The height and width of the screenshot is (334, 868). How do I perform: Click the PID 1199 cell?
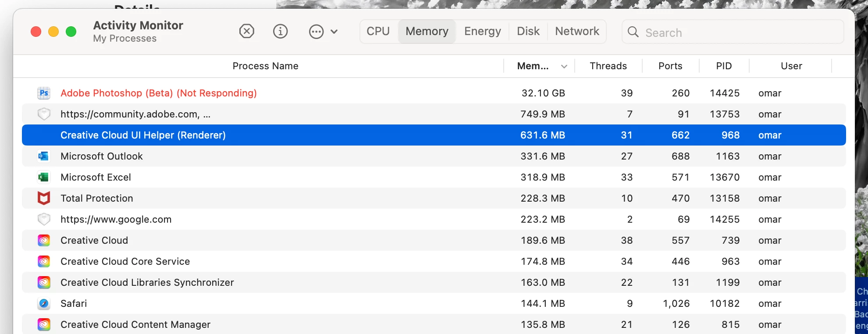tap(728, 283)
